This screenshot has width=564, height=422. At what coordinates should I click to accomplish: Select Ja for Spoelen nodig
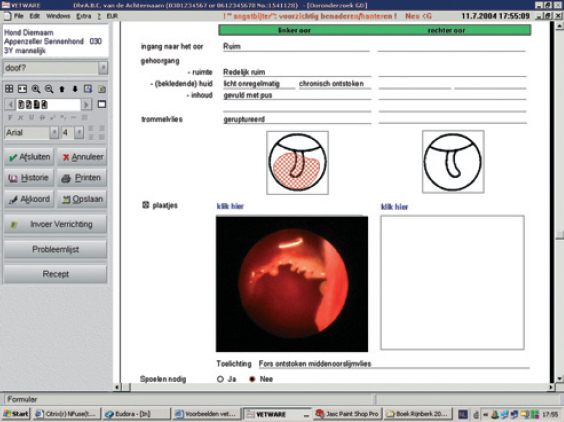(220, 379)
